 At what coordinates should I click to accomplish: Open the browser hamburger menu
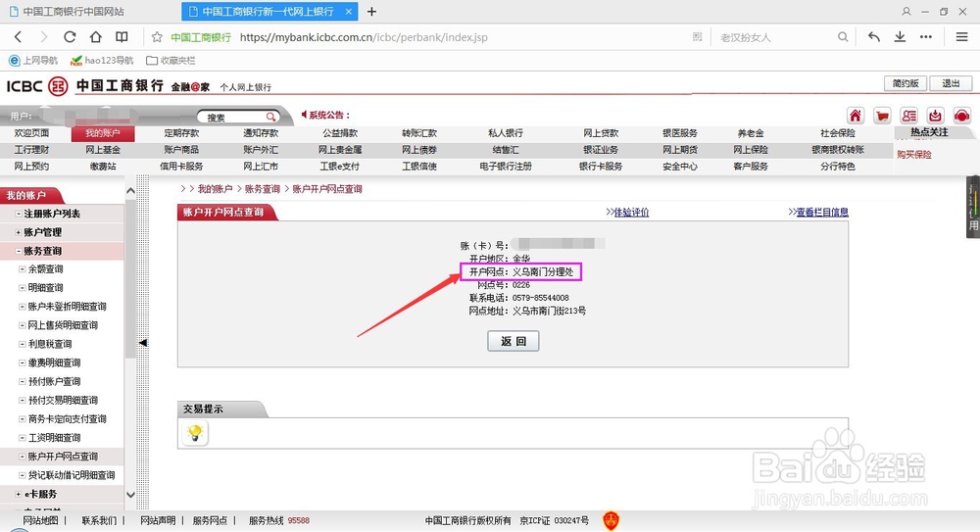point(962,37)
